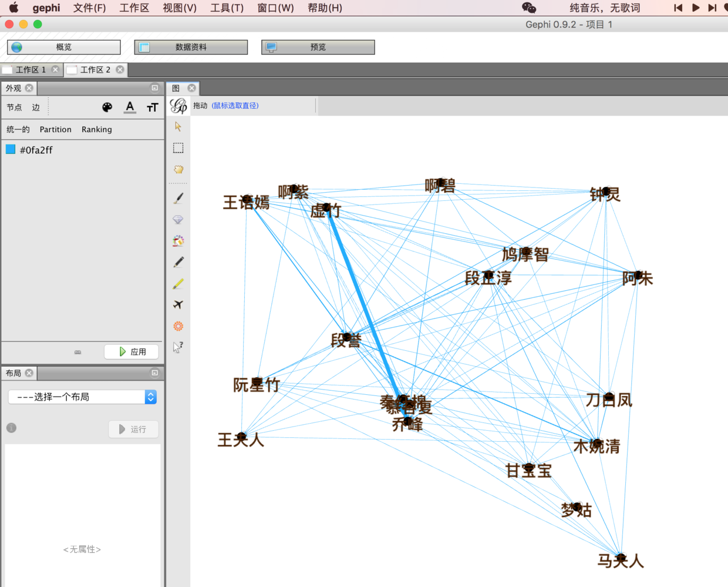Viewport: 728px width, 587px height.
Task: Select the Partition tab
Action: pos(55,129)
